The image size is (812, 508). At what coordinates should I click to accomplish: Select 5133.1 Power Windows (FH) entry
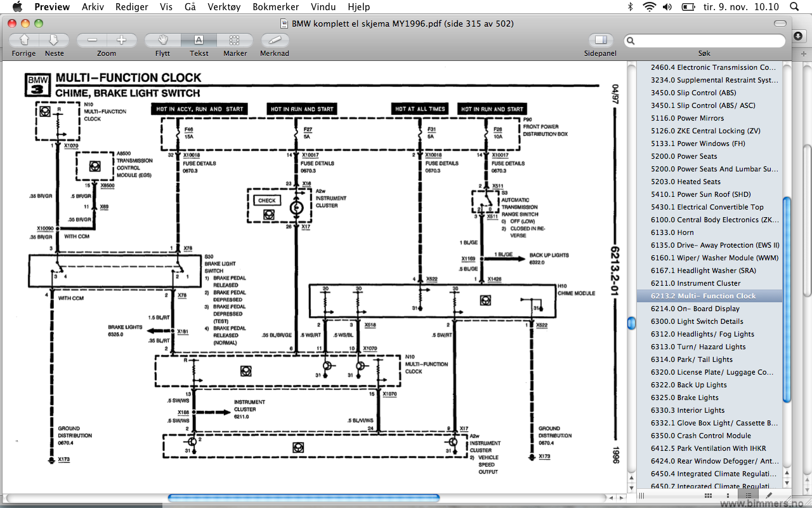pos(710,144)
